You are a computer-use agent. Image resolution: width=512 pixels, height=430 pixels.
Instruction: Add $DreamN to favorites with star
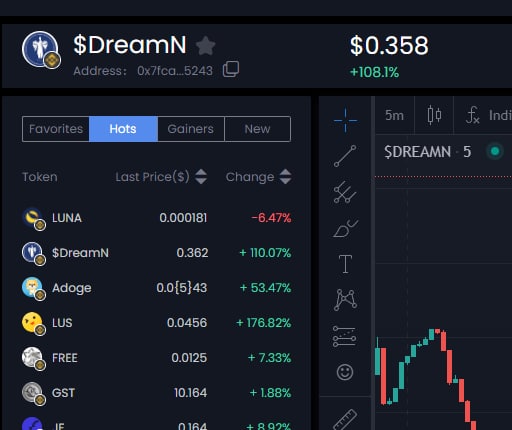click(x=205, y=46)
